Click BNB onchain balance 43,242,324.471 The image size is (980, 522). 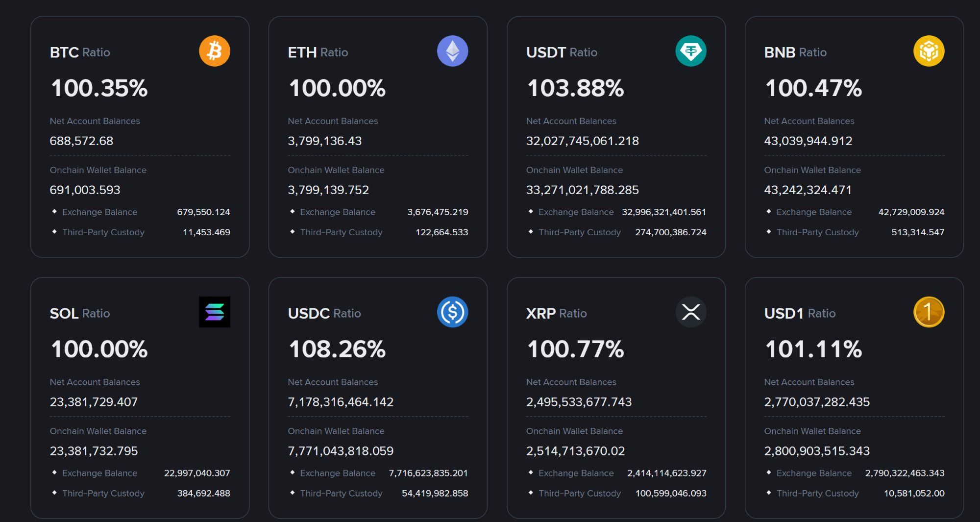(808, 190)
